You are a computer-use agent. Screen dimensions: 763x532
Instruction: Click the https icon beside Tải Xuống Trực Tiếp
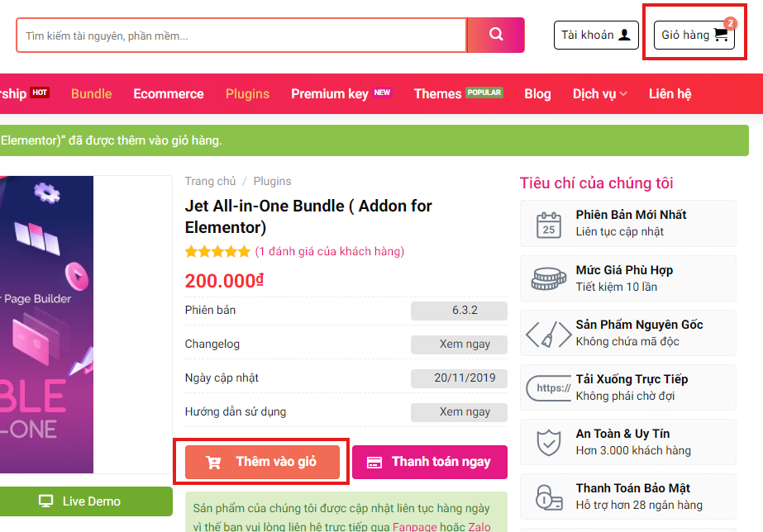tap(548, 387)
